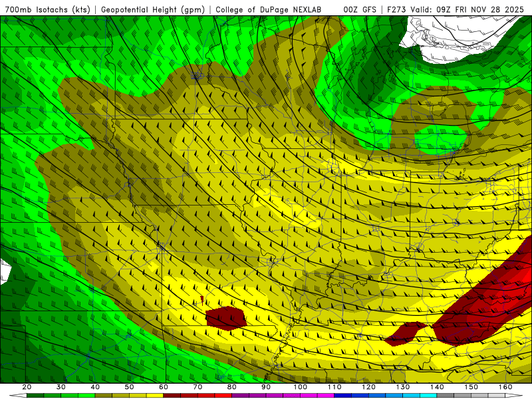Screen dimensions: 532x399
Task: Click the 80 value on the color scale
Action: pyautogui.click(x=231, y=387)
